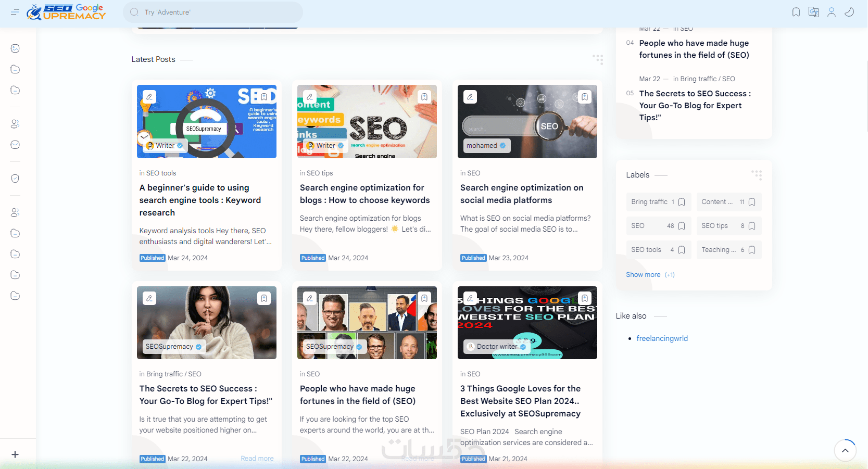The width and height of the screenshot is (868, 469).
Task: Open the woman-with-finger-on-lips post thumbnail
Action: 207,323
